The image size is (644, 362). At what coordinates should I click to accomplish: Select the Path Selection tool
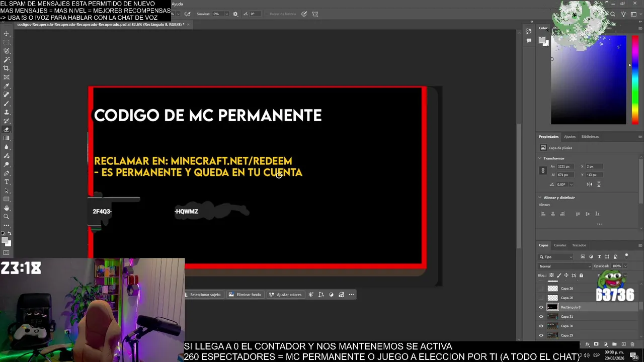coord(7,191)
